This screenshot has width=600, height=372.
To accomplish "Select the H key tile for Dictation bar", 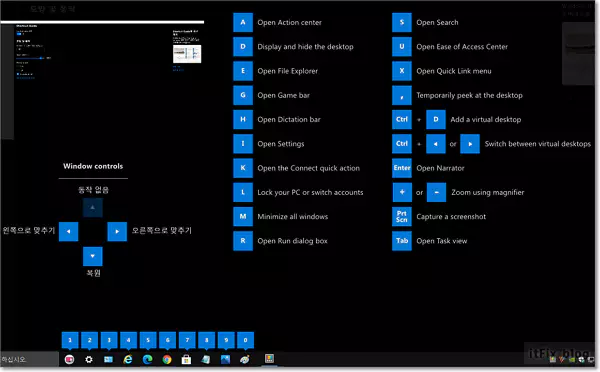I will (243, 119).
